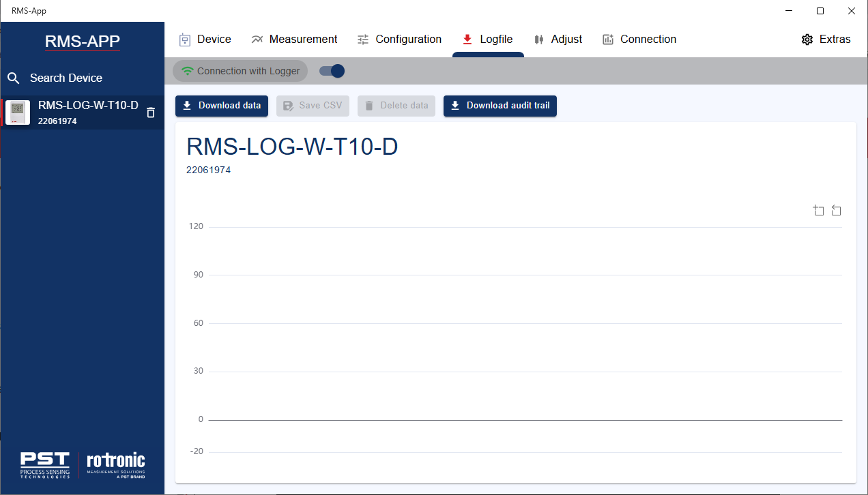Viewport: 868px width, 495px height.
Task: Delete device with the trash icon
Action: (151, 112)
